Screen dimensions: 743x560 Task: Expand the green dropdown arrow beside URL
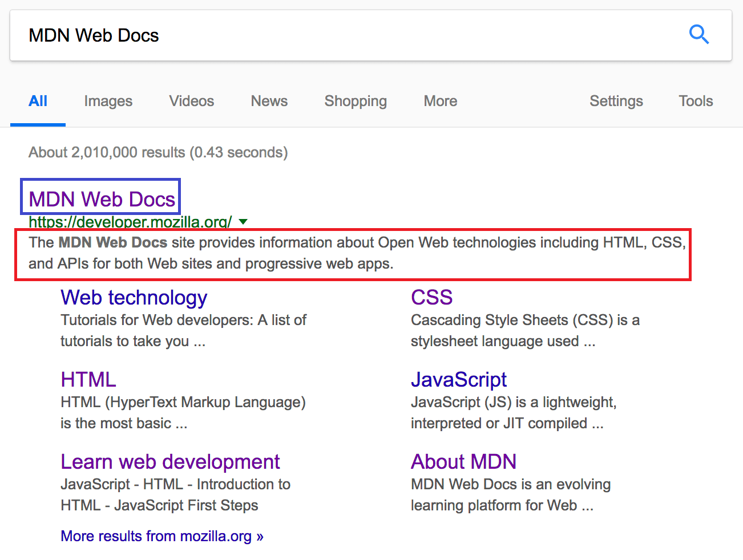243,222
